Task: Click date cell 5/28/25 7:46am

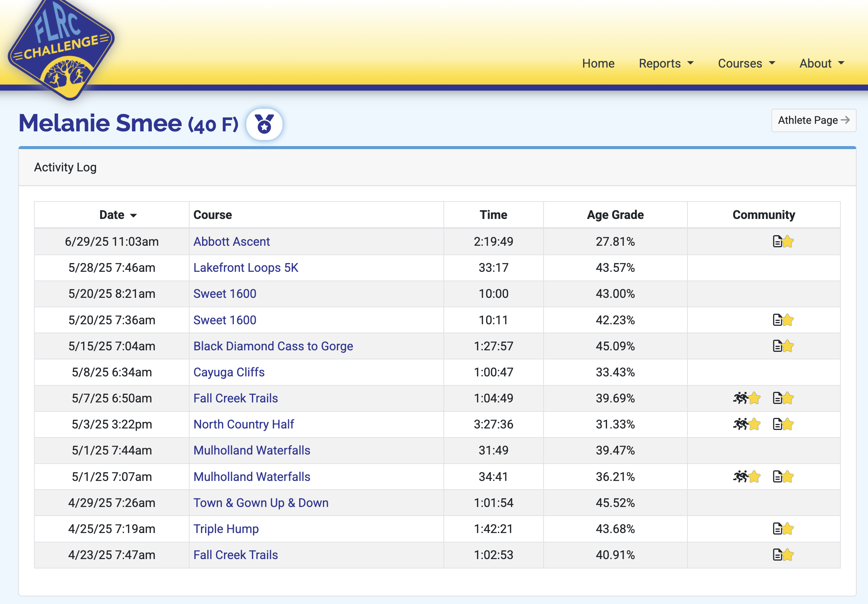Action: 112,267
